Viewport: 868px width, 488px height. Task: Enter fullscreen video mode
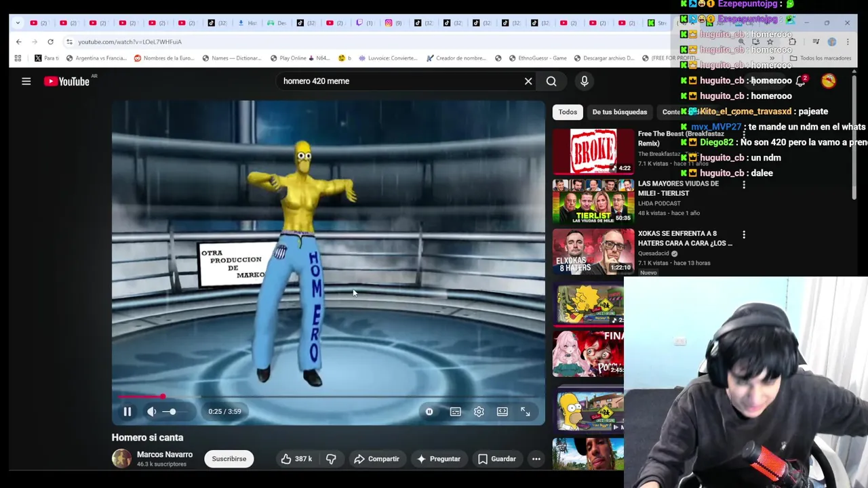point(526,411)
